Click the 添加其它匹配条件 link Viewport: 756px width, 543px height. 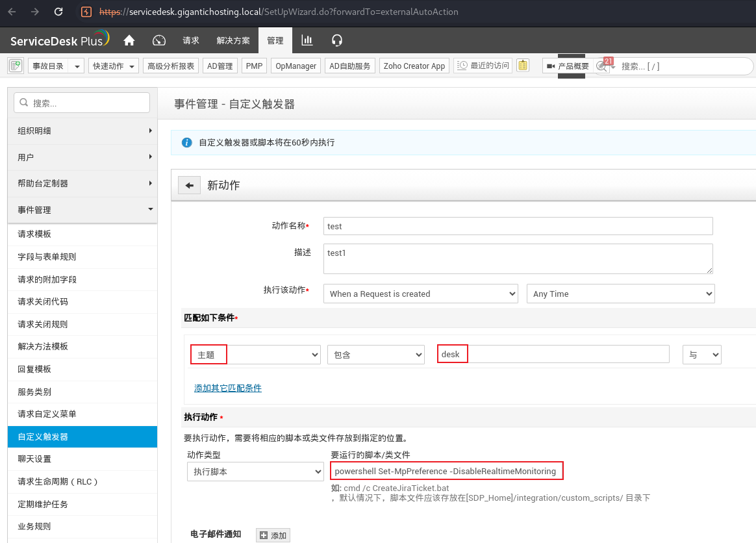point(227,388)
